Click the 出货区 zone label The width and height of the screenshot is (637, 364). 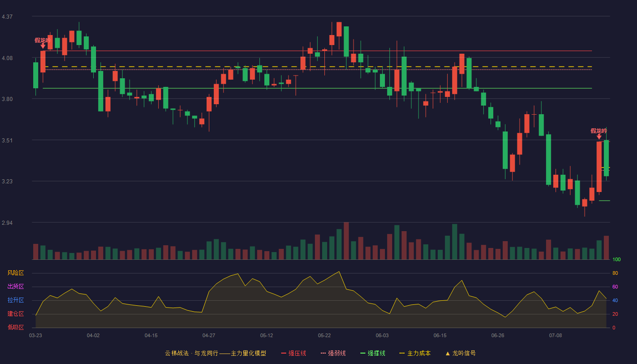point(15,287)
